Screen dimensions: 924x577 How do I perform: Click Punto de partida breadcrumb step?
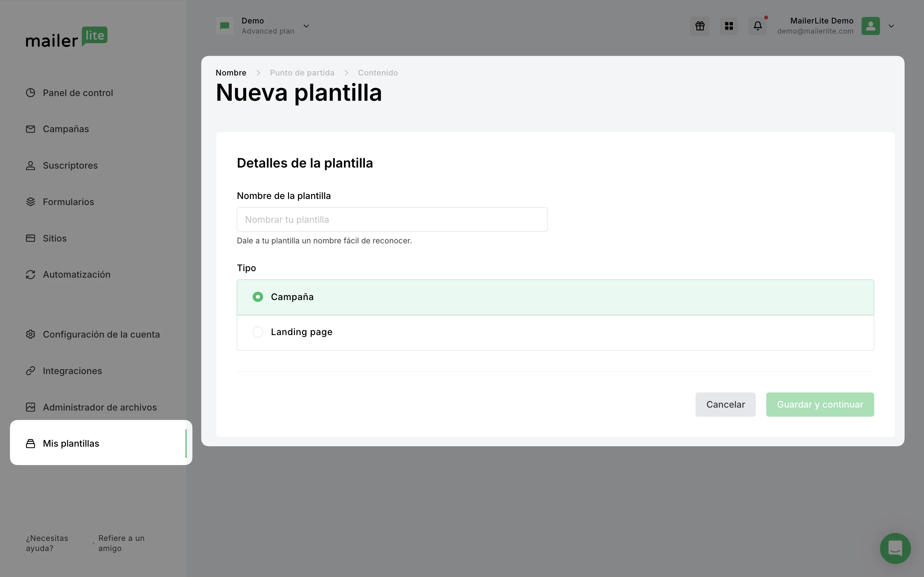[302, 73]
